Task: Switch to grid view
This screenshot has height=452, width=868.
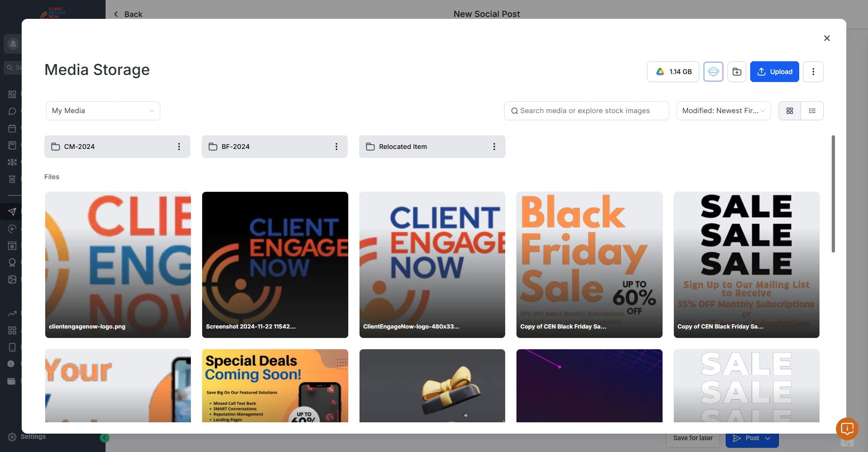Action: coord(790,111)
